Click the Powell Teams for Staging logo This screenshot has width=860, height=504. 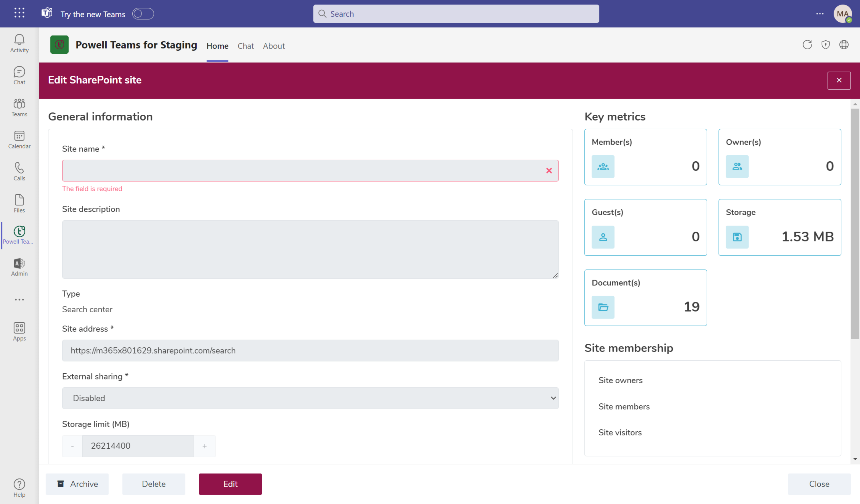(59, 45)
